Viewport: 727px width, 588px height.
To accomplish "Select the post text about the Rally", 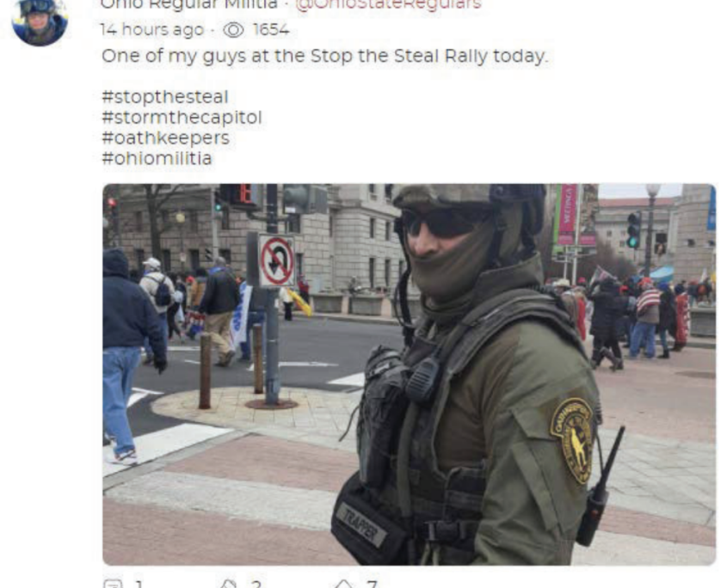I will (324, 57).
